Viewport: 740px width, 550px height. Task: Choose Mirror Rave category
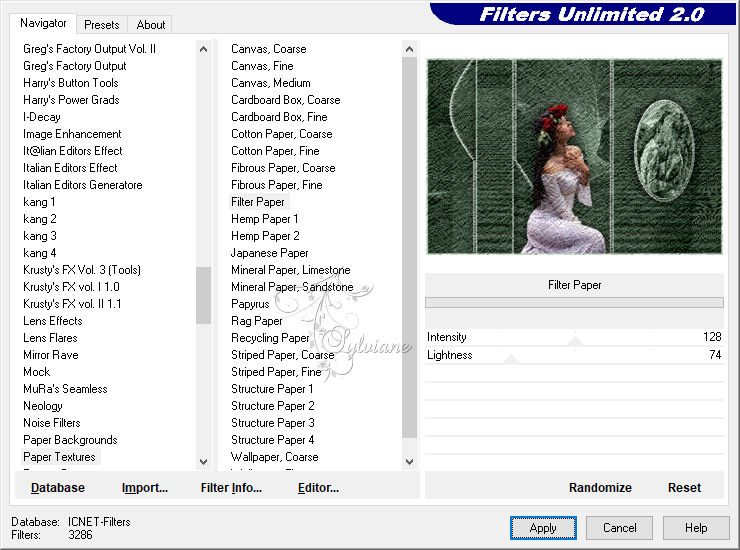click(50, 355)
